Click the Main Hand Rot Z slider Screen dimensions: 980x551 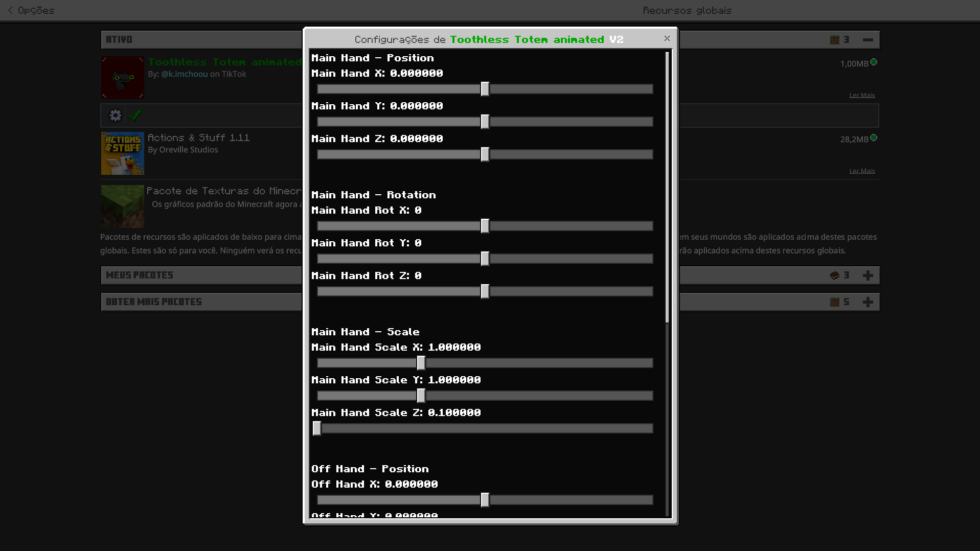click(485, 291)
